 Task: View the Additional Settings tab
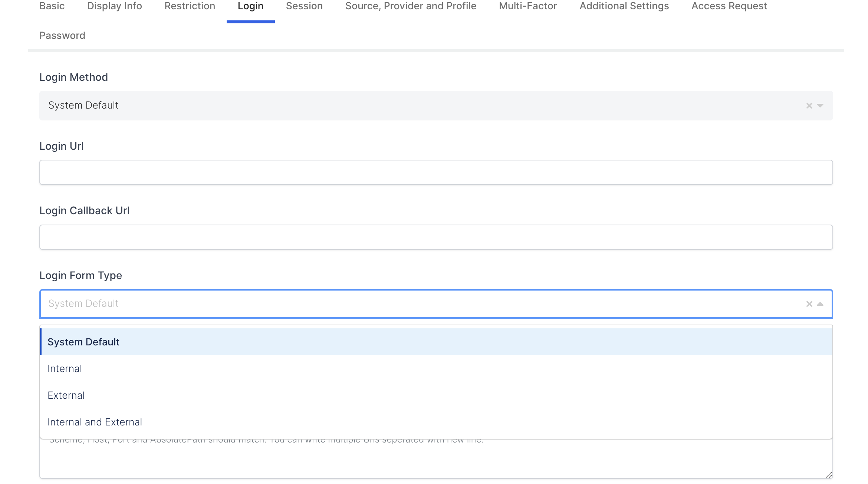(x=624, y=6)
